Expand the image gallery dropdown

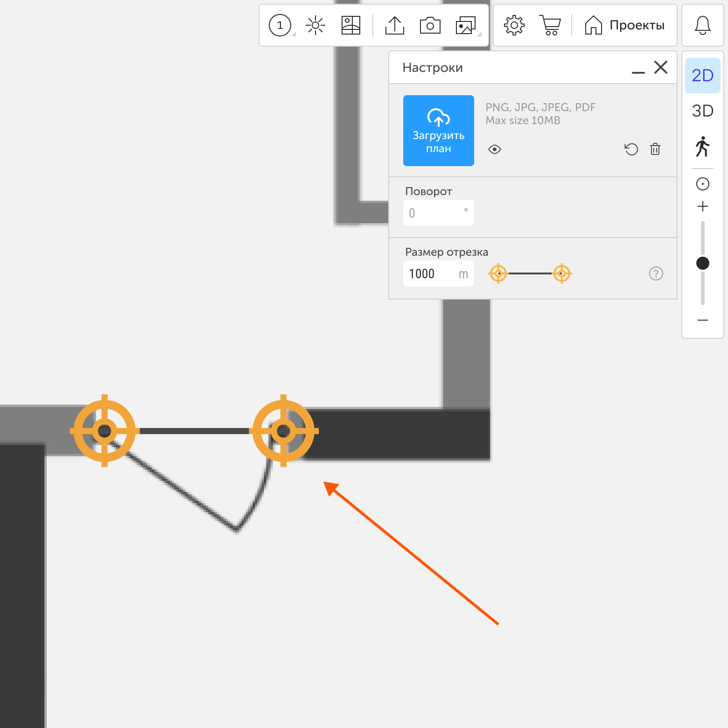466,25
